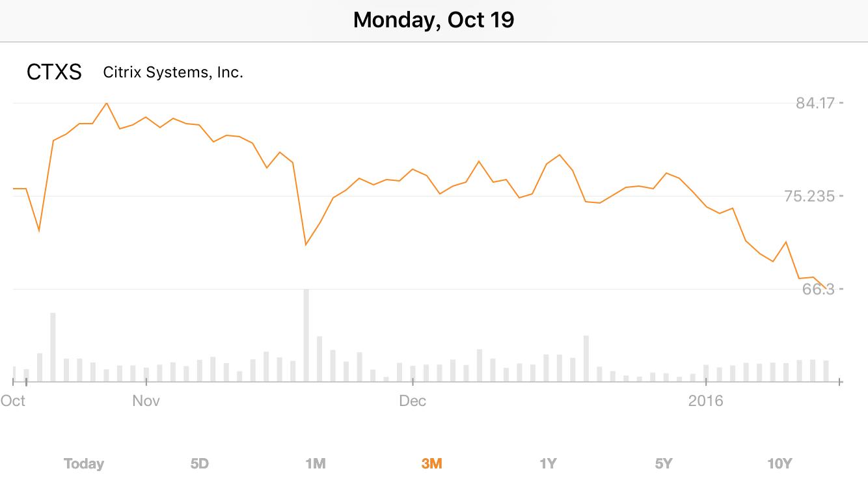This screenshot has height=488, width=868.
Task: Tap the Monday, Oct 19 date header
Action: coord(433,20)
